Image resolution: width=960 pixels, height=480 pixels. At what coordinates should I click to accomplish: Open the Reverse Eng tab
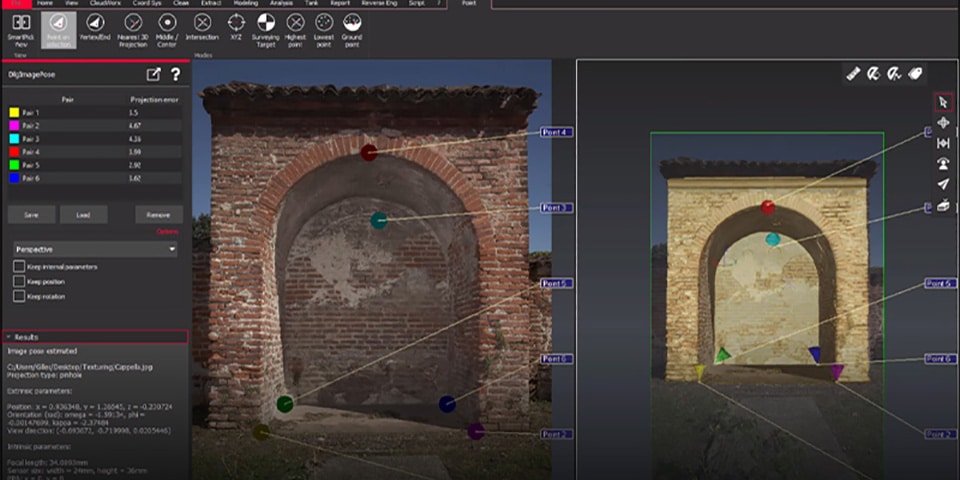click(x=379, y=3)
